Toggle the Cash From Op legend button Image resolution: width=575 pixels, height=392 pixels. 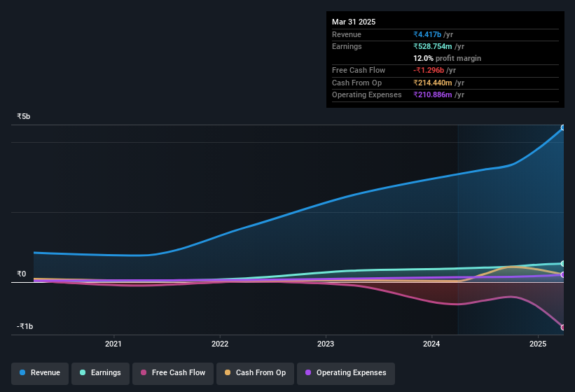(255, 373)
